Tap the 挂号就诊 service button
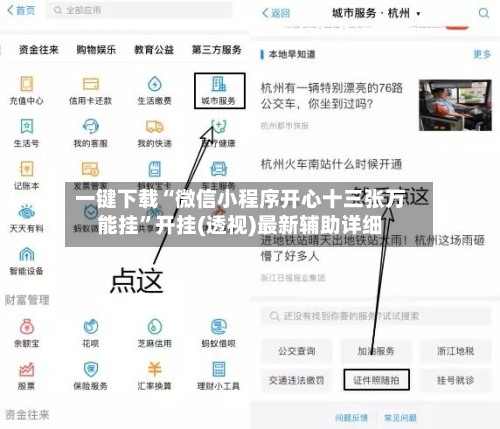Screen dimensions: 500x429 coord(456,380)
